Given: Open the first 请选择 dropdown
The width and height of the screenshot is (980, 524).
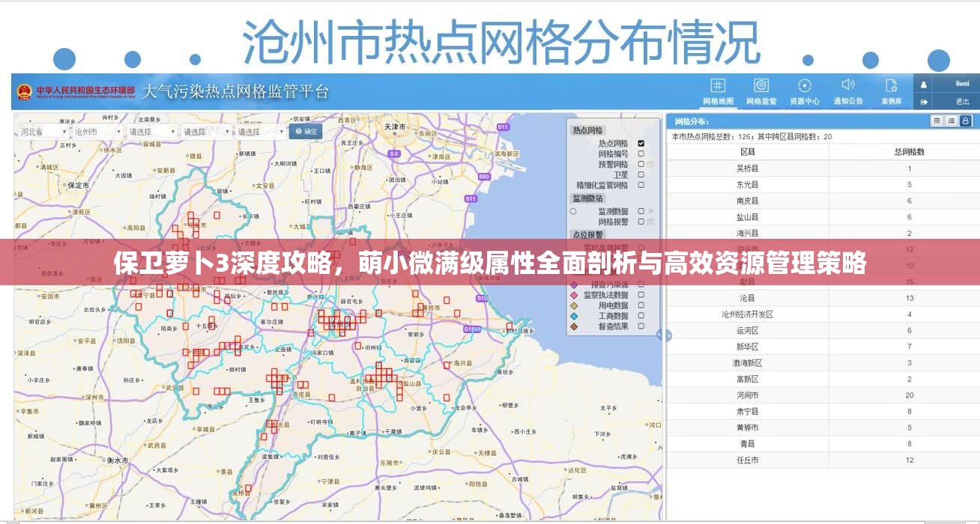Looking at the screenshot, I should point(152,131).
